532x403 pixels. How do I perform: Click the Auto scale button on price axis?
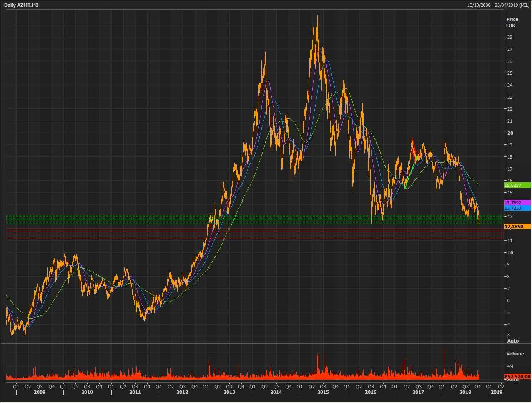click(x=512, y=341)
